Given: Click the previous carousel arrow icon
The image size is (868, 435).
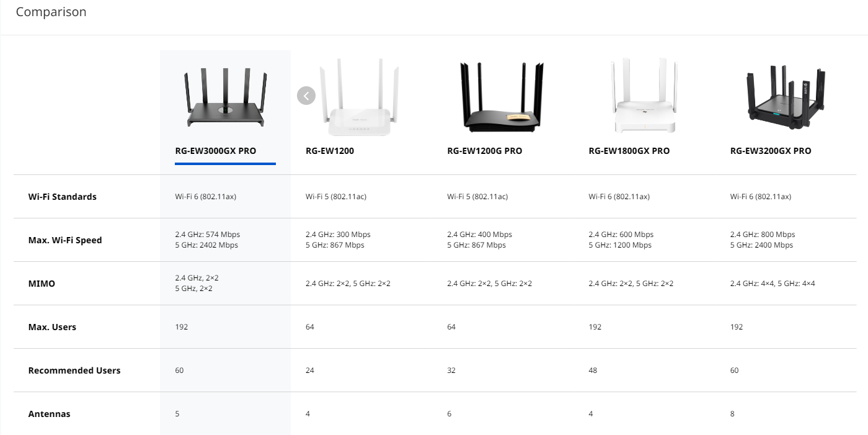Looking at the screenshot, I should point(306,96).
